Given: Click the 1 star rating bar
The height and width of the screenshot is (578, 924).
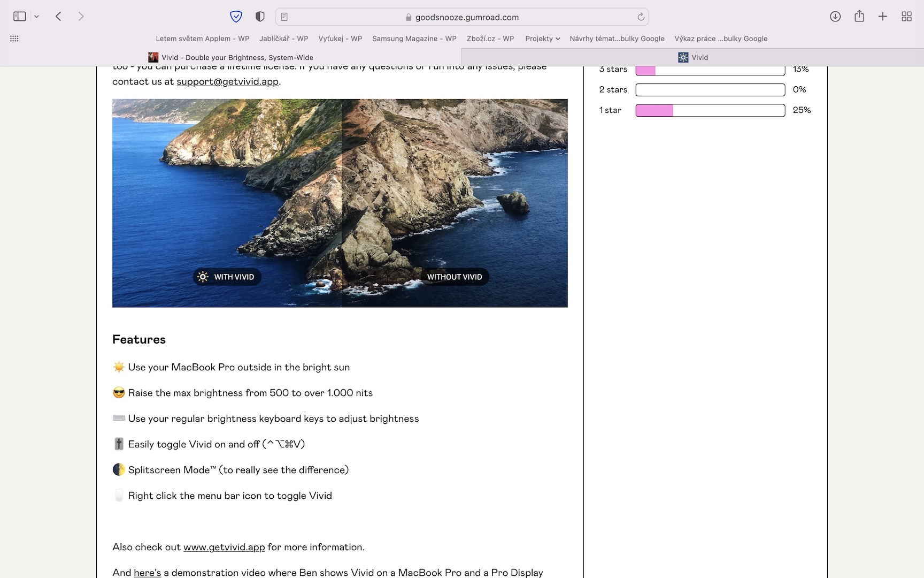Looking at the screenshot, I should 710,110.
